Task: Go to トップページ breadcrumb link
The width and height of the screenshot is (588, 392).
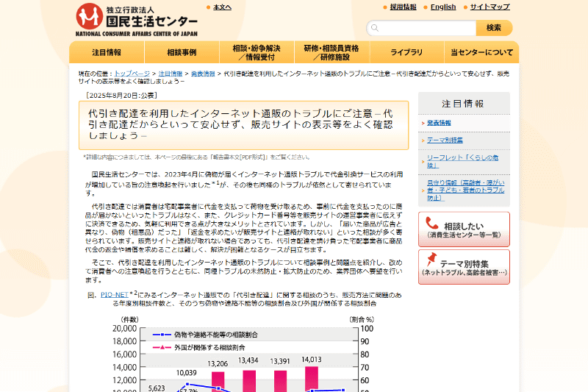Action: pos(132,74)
